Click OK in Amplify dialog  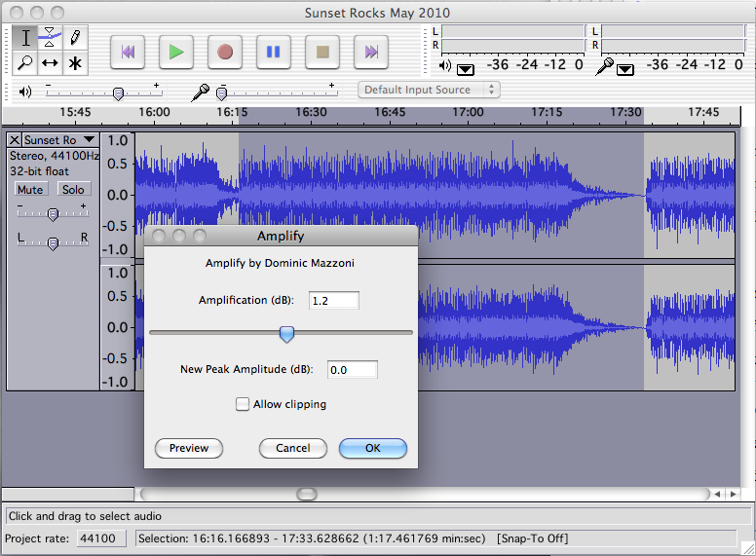(373, 448)
